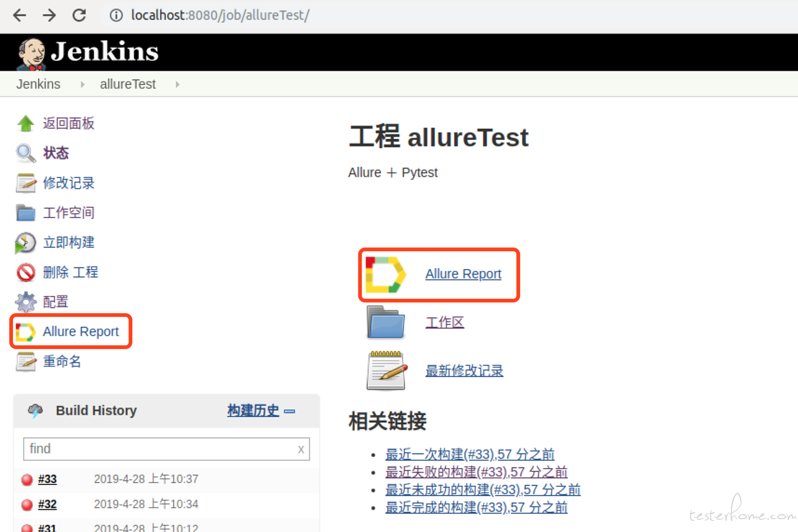
Task: Click the gear 配置 icon
Action: (25, 302)
